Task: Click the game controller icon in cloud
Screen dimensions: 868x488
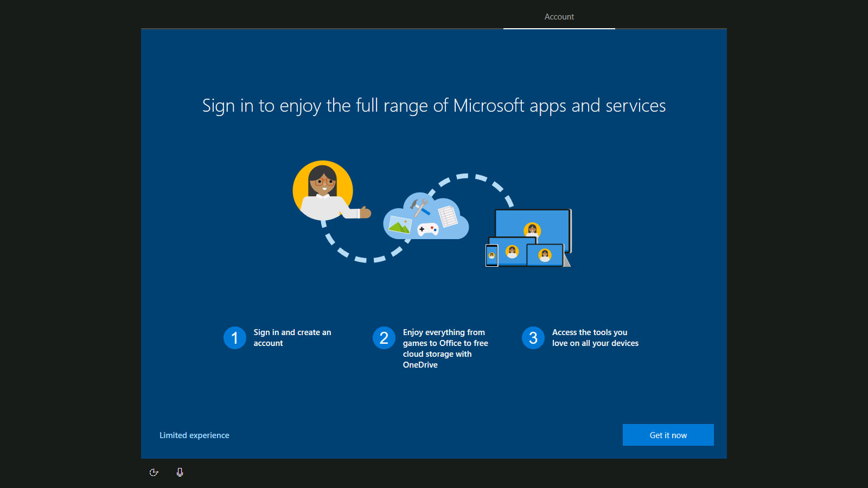Action: 427,229
